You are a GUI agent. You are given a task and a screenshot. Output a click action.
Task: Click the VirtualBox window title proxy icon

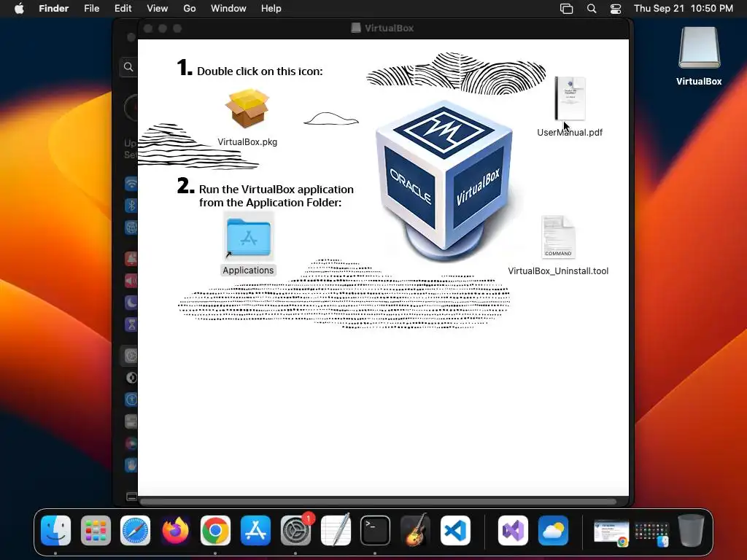[355, 28]
